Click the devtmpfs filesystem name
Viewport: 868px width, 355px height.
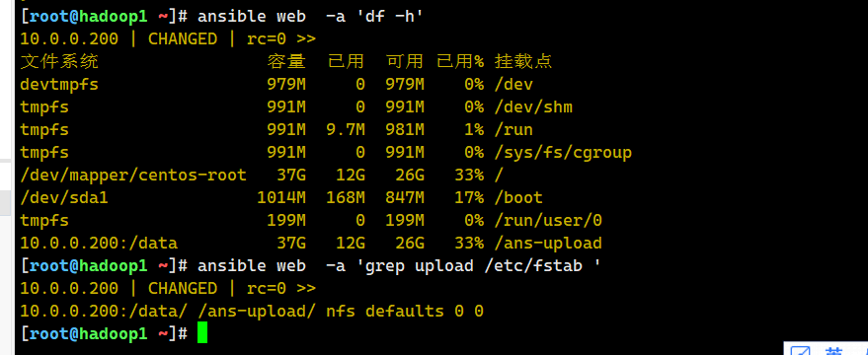(x=59, y=85)
